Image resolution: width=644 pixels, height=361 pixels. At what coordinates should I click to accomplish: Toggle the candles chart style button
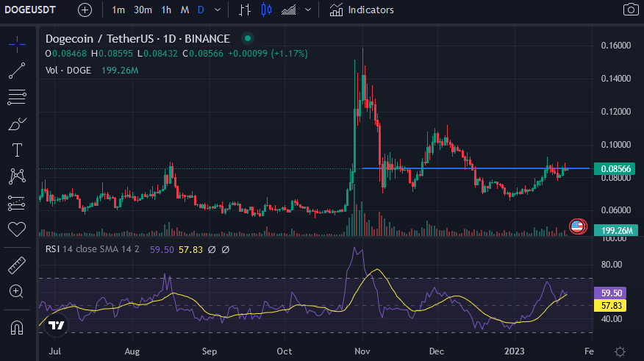pos(265,10)
